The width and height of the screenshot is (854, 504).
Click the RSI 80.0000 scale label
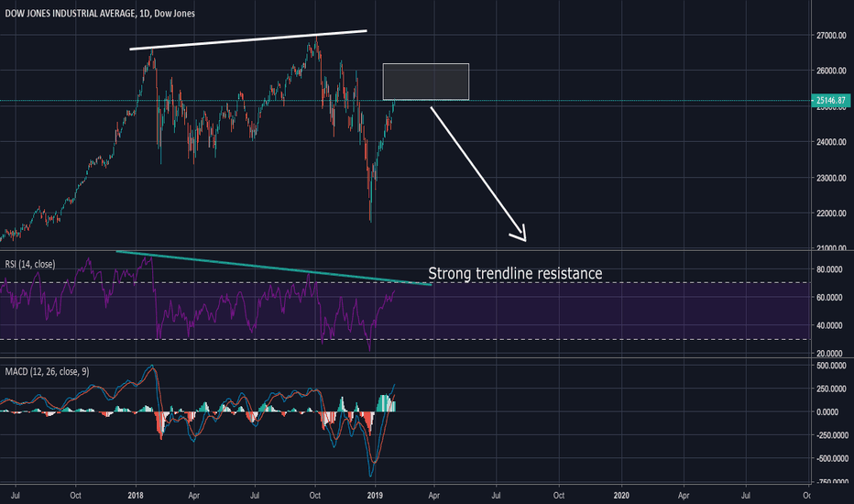coord(829,269)
